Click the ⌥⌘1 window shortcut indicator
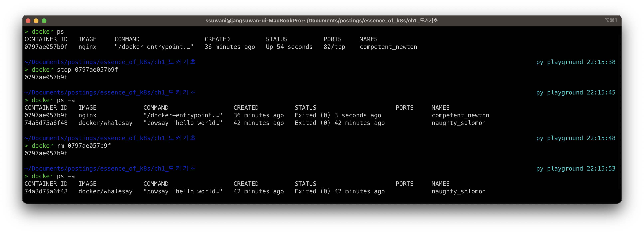Screen dimensions: 644x233 click(x=611, y=20)
